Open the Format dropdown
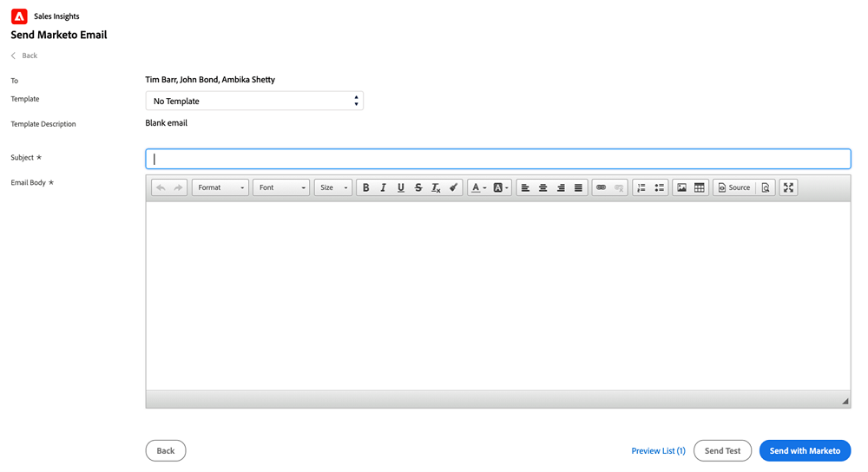Viewport: 868px width, 472px height. 220,187
